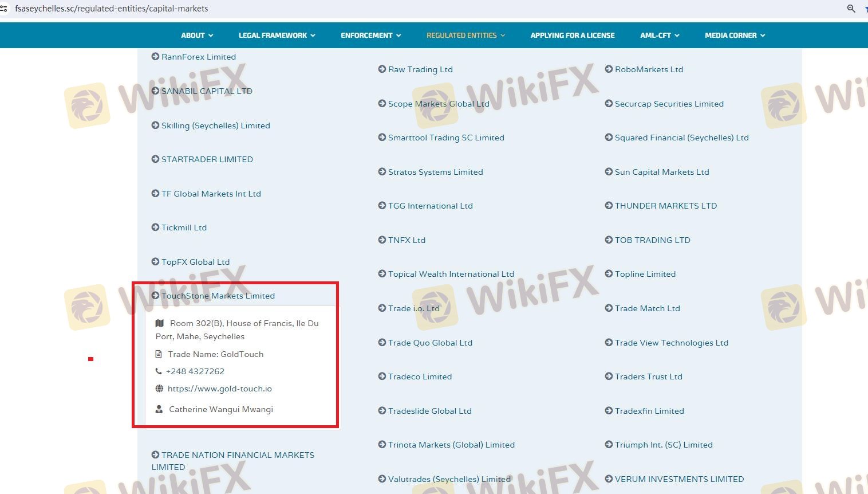Viewport: 868px width, 494px height.
Task: Click the browser zoom magnifier icon
Action: (851, 9)
